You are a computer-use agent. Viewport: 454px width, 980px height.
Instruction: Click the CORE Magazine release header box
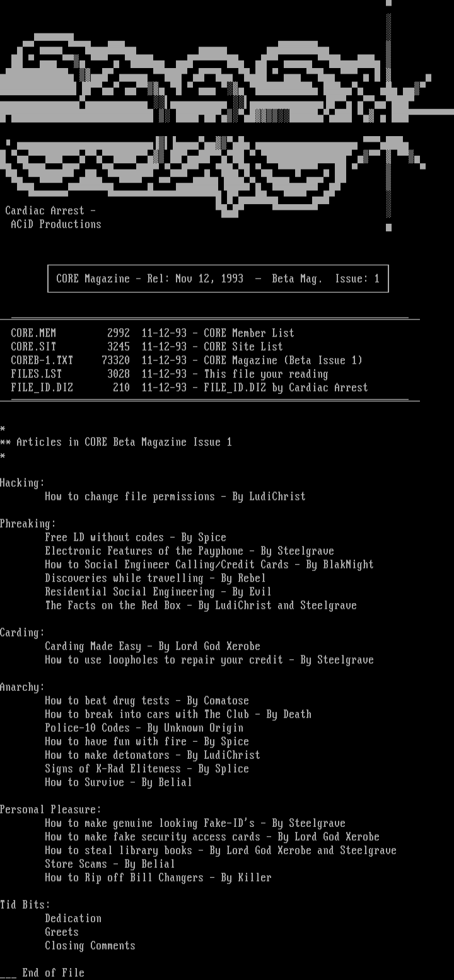218,279
